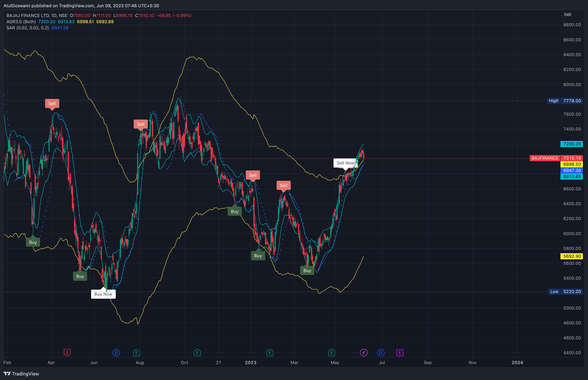588x380 pixels.
Task: Click the TradingView logo at bottom left
Action: coord(22,374)
